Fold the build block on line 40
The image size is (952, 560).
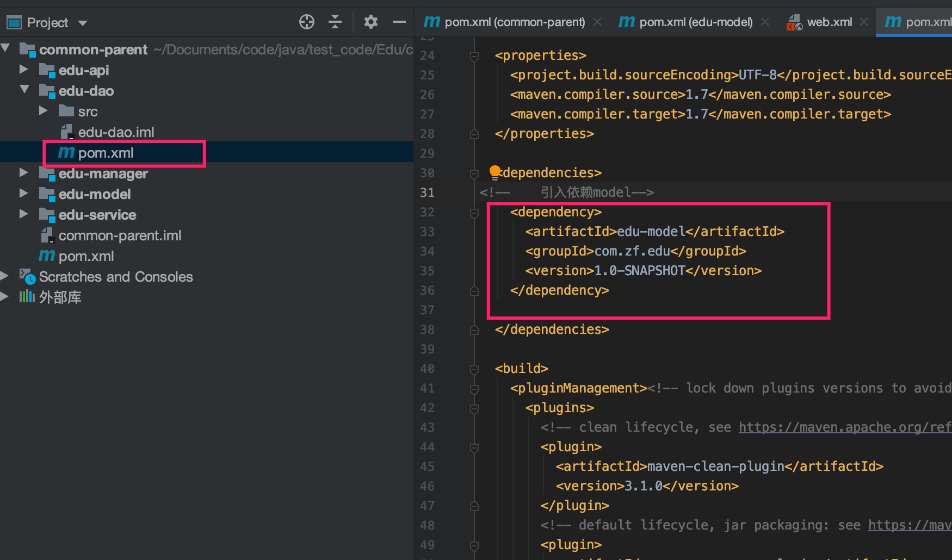click(474, 369)
